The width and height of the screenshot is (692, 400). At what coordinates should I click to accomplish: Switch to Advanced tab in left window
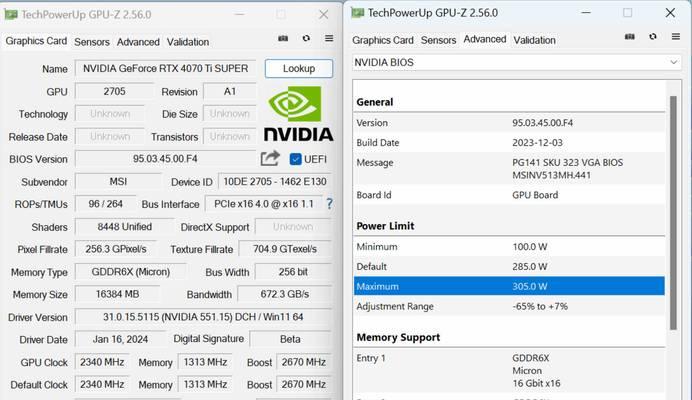138,42
